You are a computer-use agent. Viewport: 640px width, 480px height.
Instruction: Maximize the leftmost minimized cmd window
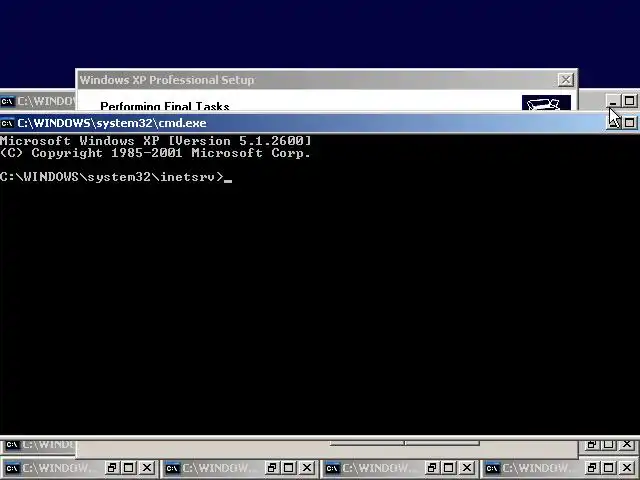tap(129, 468)
